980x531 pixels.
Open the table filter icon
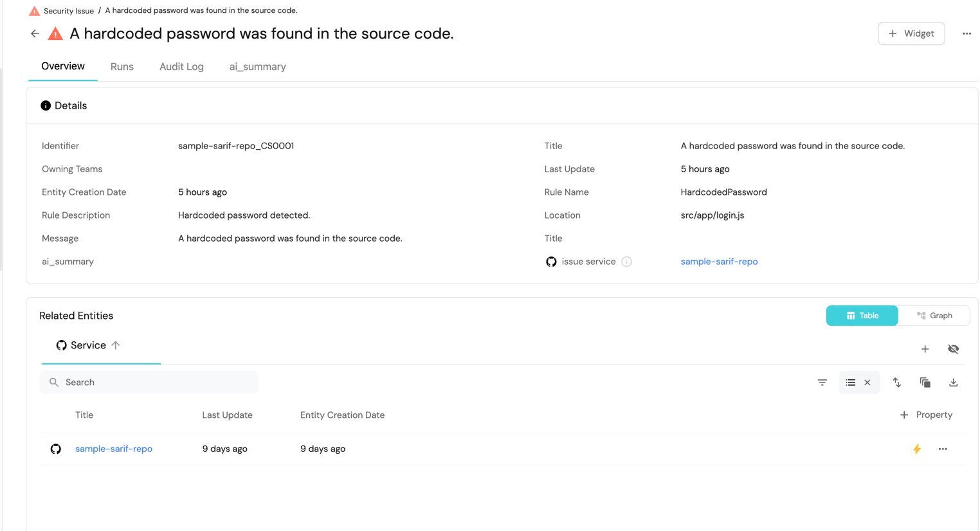point(822,382)
